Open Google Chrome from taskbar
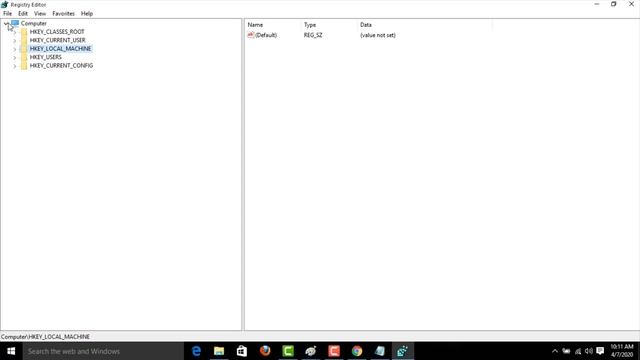 pyautogui.click(x=357, y=351)
